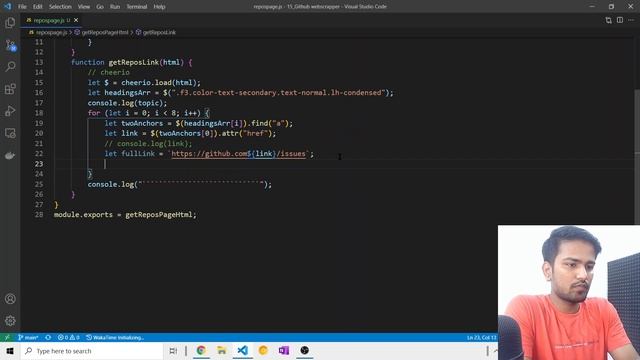Open the Docker view
Screen dimensions: 640x360
[10, 156]
